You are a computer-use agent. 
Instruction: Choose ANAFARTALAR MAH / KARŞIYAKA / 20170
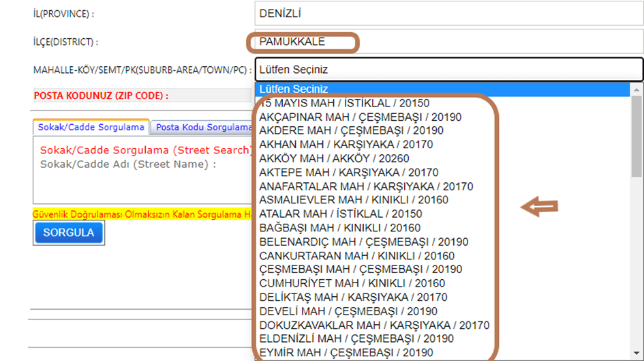click(366, 186)
